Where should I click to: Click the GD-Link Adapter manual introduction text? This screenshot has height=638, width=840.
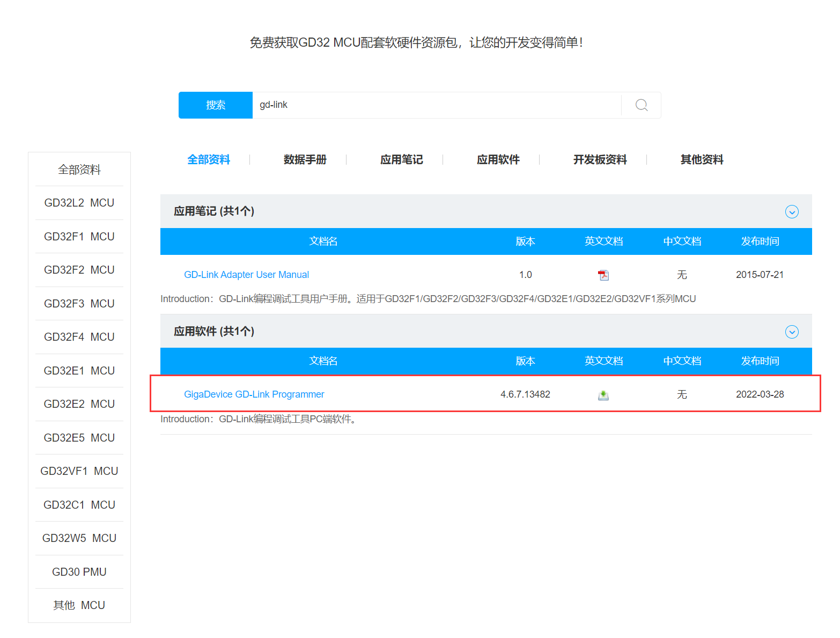click(x=428, y=299)
